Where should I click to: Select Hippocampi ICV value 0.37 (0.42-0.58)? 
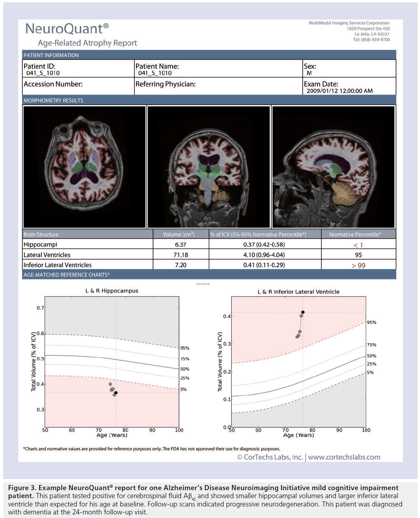coord(264,244)
